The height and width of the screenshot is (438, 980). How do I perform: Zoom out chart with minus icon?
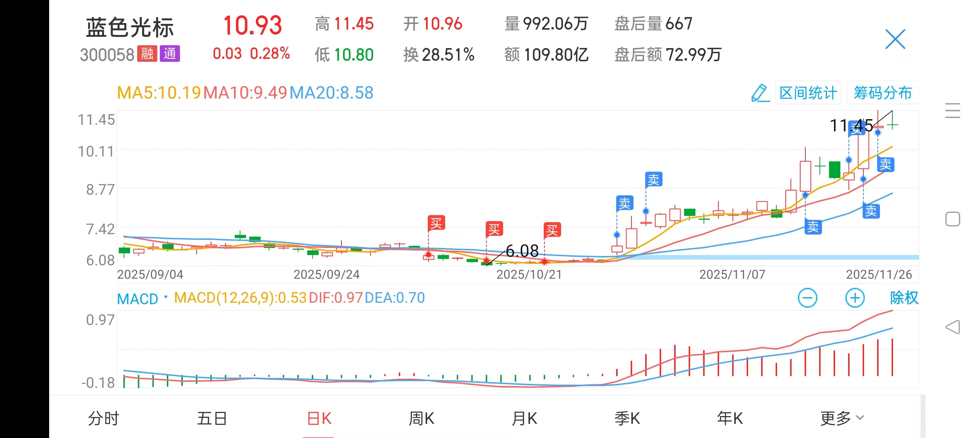(x=807, y=298)
